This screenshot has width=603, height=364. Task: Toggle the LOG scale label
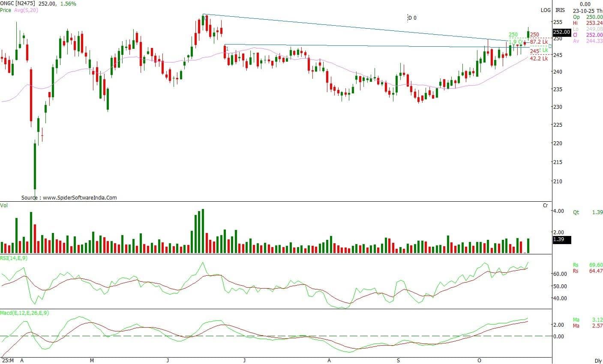pos(546,10)
